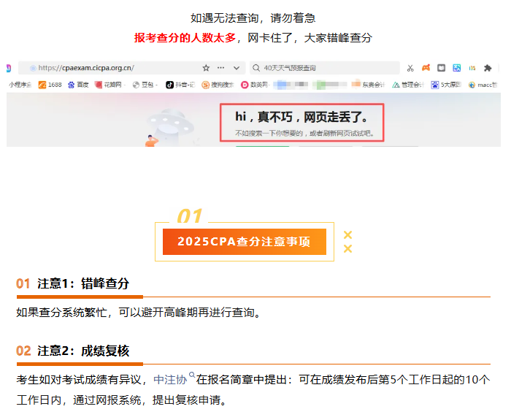The height and width of the screenshot is (420, 511).
Task: Open the orange game controller extension
Action: [x=426, y=68]
